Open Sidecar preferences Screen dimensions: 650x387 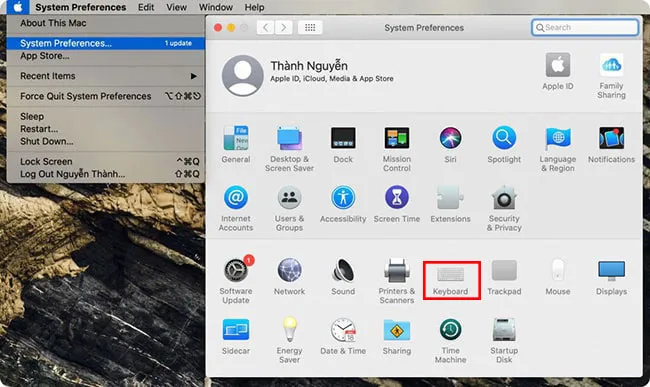point(235,336)
